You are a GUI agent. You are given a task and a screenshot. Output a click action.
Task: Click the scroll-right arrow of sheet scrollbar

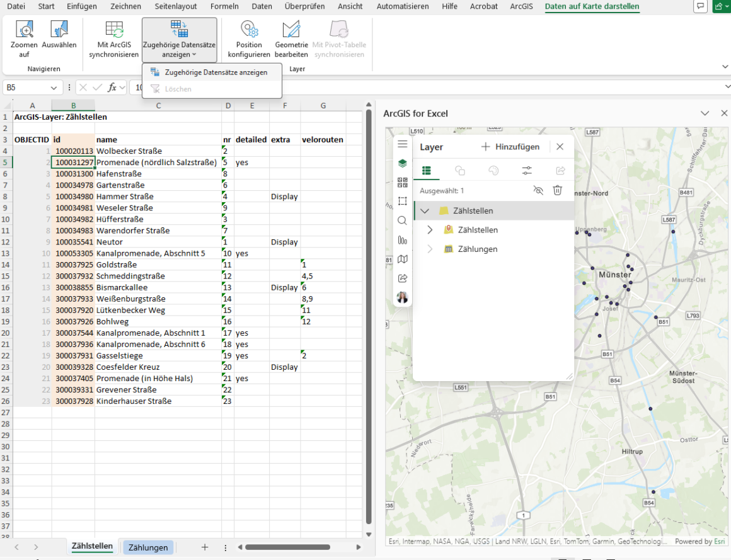coord(359,547)
